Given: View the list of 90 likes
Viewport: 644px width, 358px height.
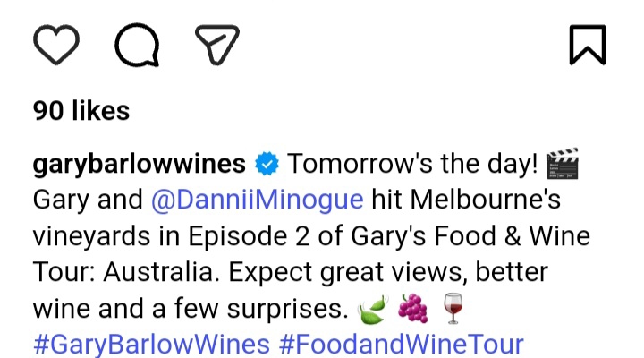Looking at the screenshot, I should click(81, 111).
